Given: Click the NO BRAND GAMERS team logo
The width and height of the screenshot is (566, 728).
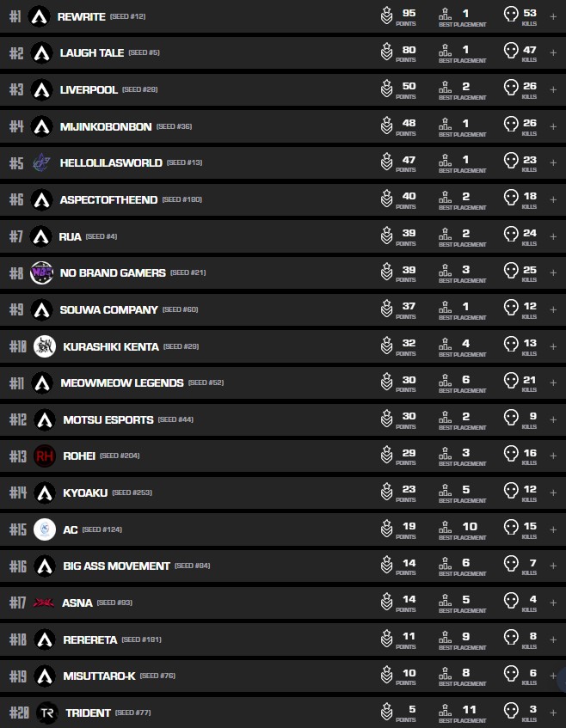Looking at the screenshot, I should [41, 272].
